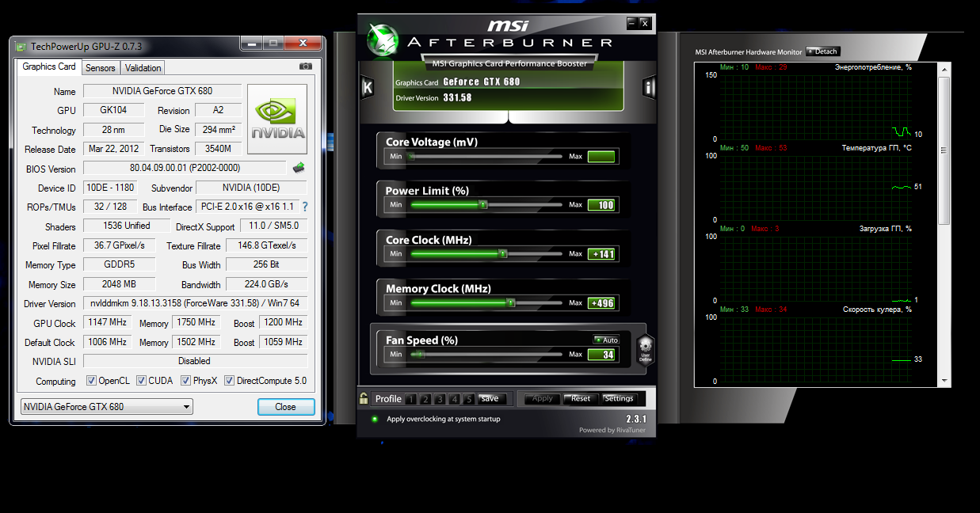Toggle the OpenCL checkbox
The height and width of the screenshot is (513, 980).
pos(91,381)
